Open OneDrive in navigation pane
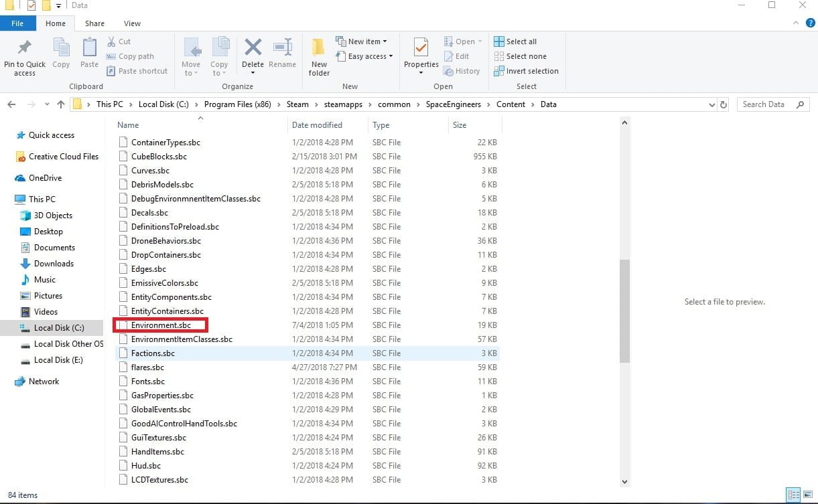Image resolution: width=818 pixels, height=504 pixels. (x=45, y=178)
